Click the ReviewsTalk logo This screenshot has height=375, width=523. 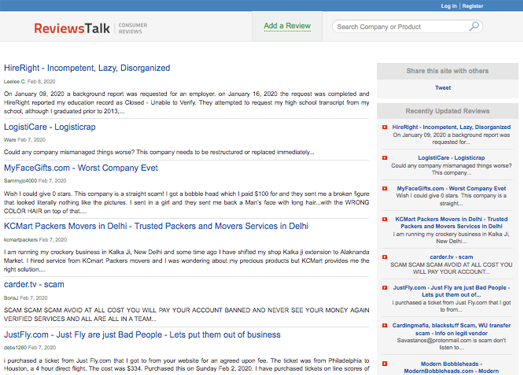point(72,28)
